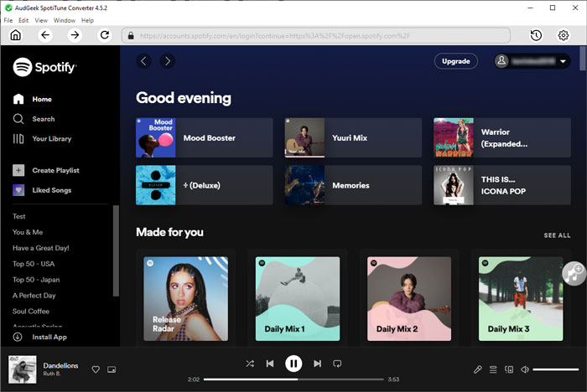The width and height of the screenshot is (587, 392).
Task: Go back using the toolbar back arrow
Action: 45,35
